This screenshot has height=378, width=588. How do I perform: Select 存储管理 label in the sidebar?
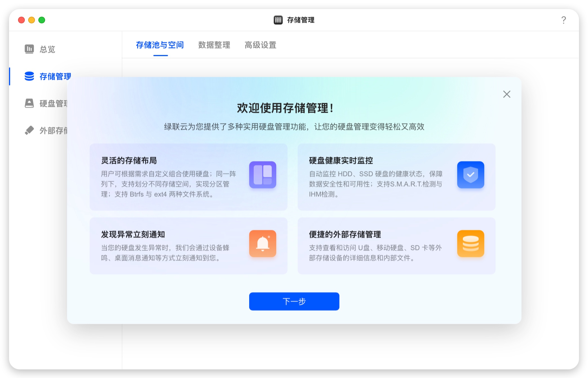(x=55, y=76)
